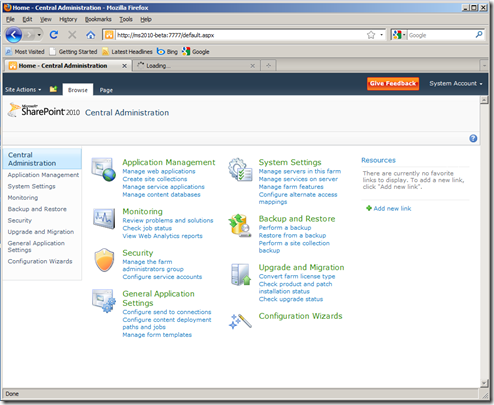Click the blue help question mark icon
This screenshot has height=405, width=494.
pos(473,138)
